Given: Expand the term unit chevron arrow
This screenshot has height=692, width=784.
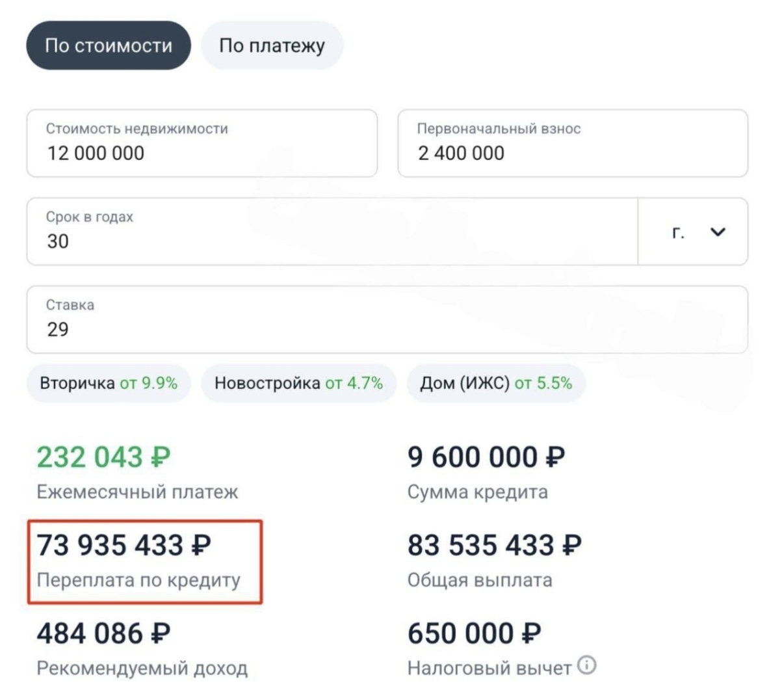Looking at the screenshot, I should pos(718,232).
